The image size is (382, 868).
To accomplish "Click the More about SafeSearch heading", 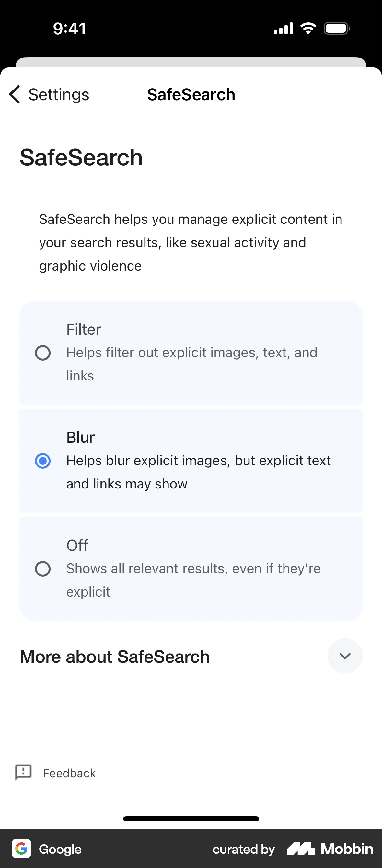I will tap(115, 657).
